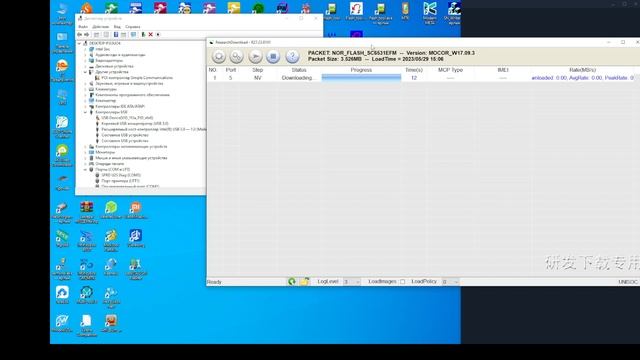The image size is (640, 360).
Task: Select Очереди печати category
Action: [x=109, y=164]
